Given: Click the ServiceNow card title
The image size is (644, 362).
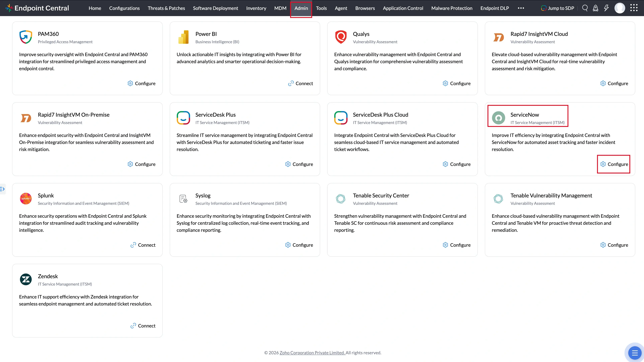Looking at the screenshot, I should click(x=524, y=115).
